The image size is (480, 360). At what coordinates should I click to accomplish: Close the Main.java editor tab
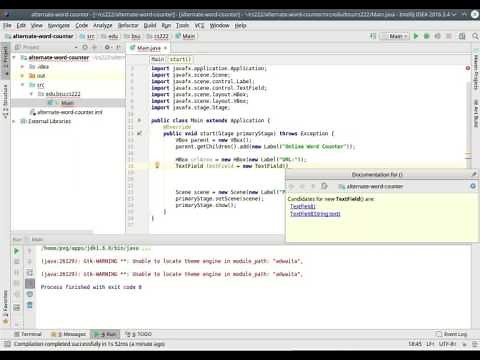pos(165,48)
